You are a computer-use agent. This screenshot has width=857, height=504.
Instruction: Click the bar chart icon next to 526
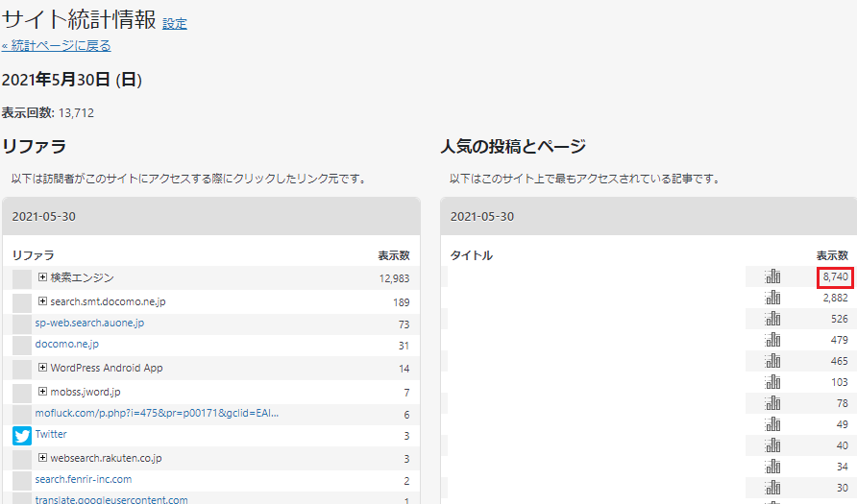coord(772,320)
